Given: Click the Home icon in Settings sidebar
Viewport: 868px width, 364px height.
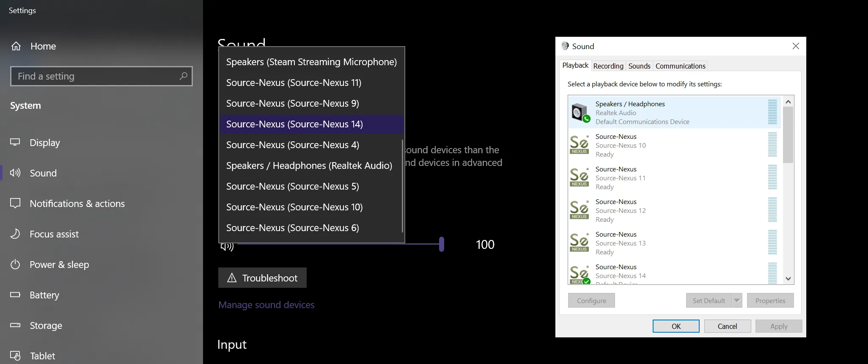Looking at the screenshot, I should click(x=16, y=46).
